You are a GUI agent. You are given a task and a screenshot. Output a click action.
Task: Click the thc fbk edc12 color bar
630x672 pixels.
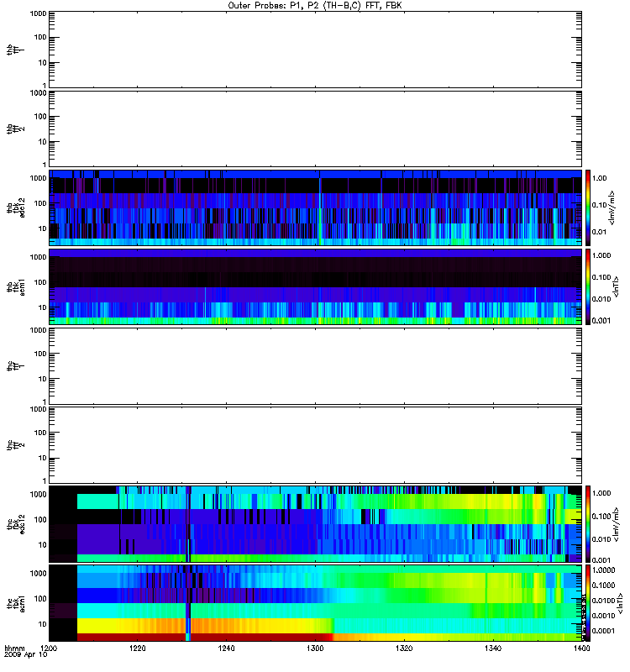[587, 524]
